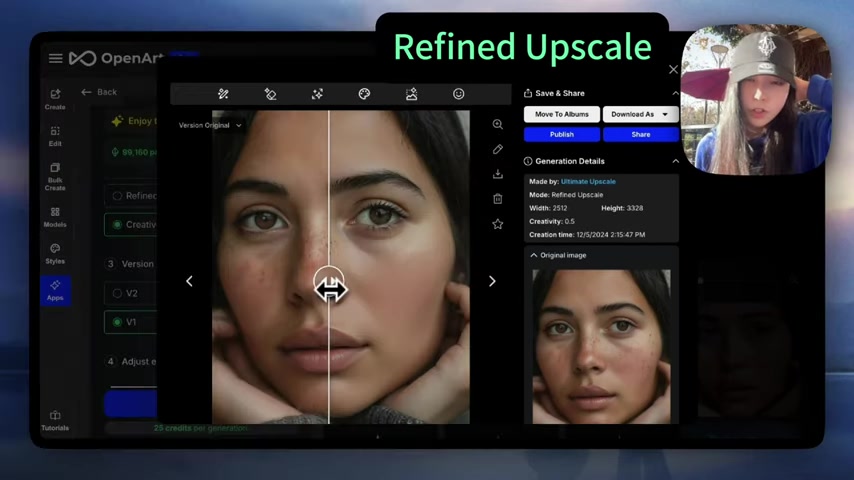The image size is (854, 480).
Task: Click the Publish button
Action: point(561,134)
